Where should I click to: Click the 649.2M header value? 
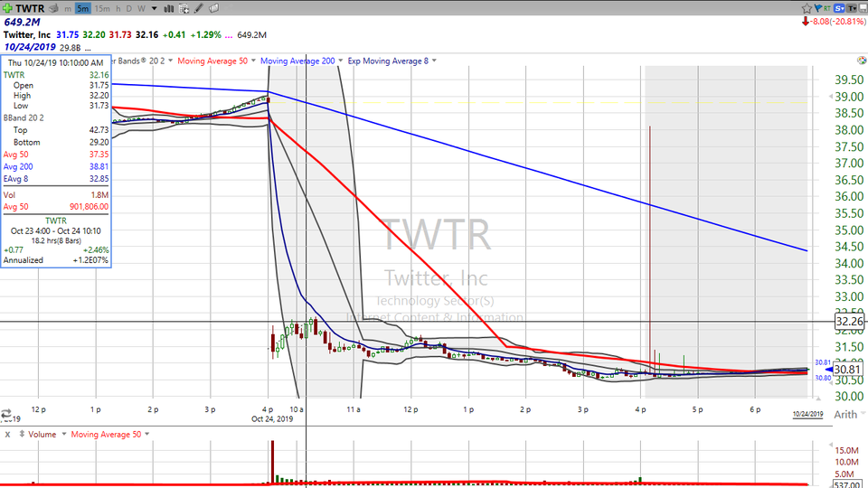[x=22, y=22]
